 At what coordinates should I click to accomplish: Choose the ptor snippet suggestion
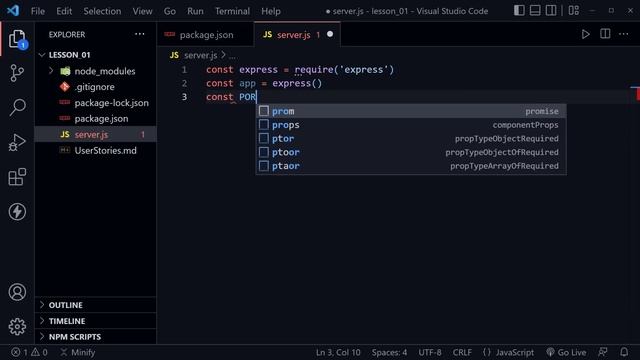point(411,138)
